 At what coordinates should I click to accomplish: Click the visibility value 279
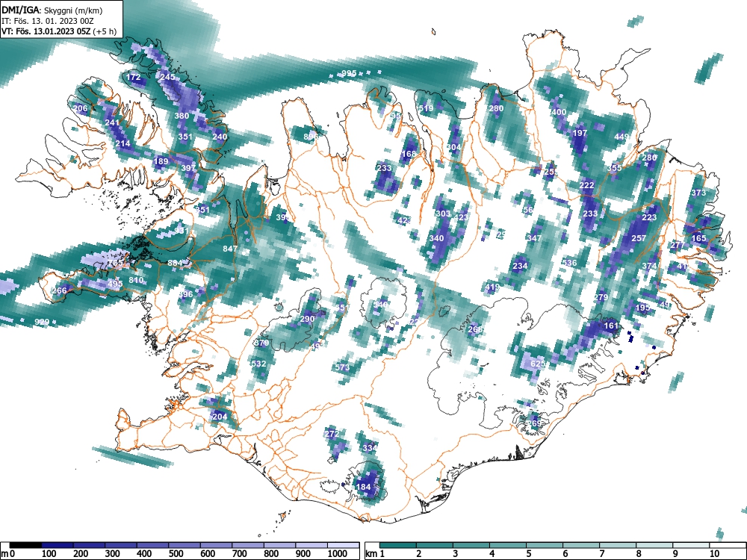[601, 297]
